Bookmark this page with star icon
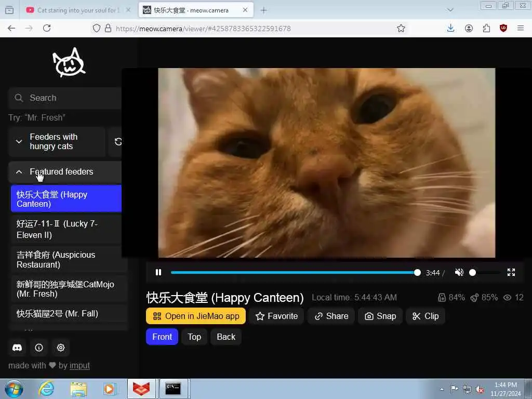The width and height of the screenshot is (532, 399). coord(401,29)
